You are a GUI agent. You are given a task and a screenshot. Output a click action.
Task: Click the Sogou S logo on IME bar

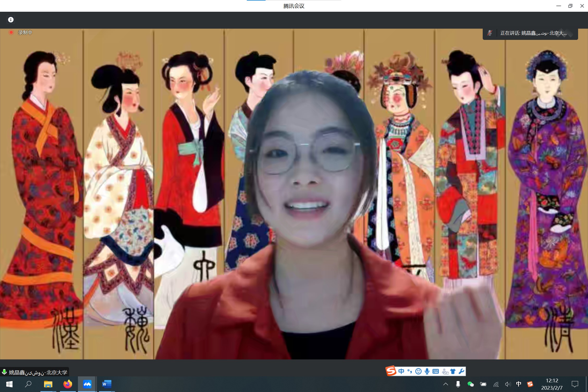point(391,371)
